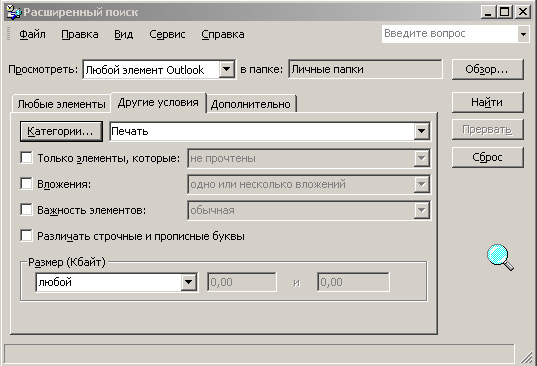Click the Обзор... button

487,70
